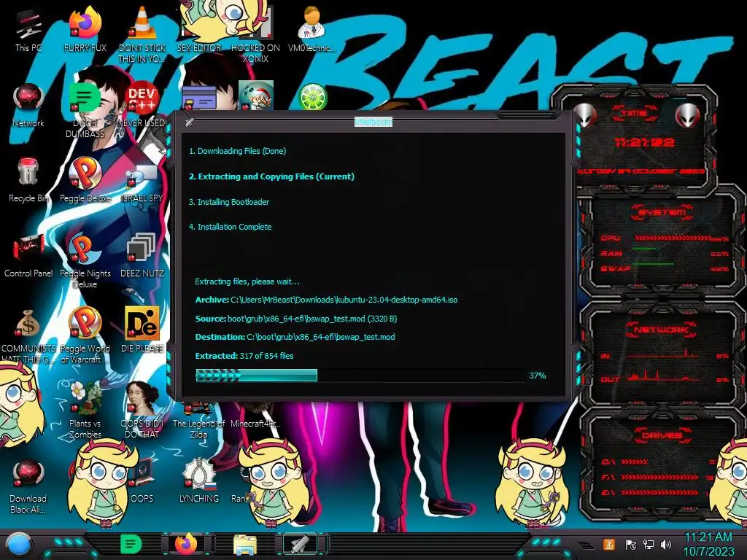Click the TIME gadget clock 11:21:02

point(644,142)
